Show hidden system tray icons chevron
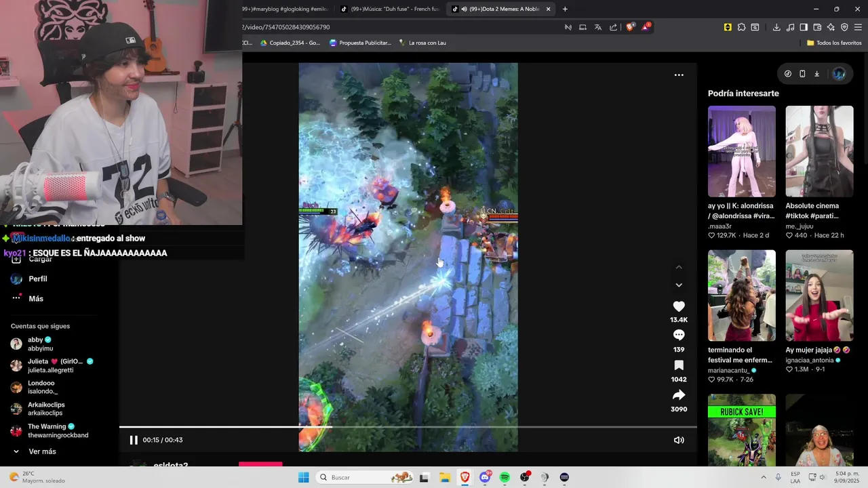The image size is (868, 488). coord(764,477)
